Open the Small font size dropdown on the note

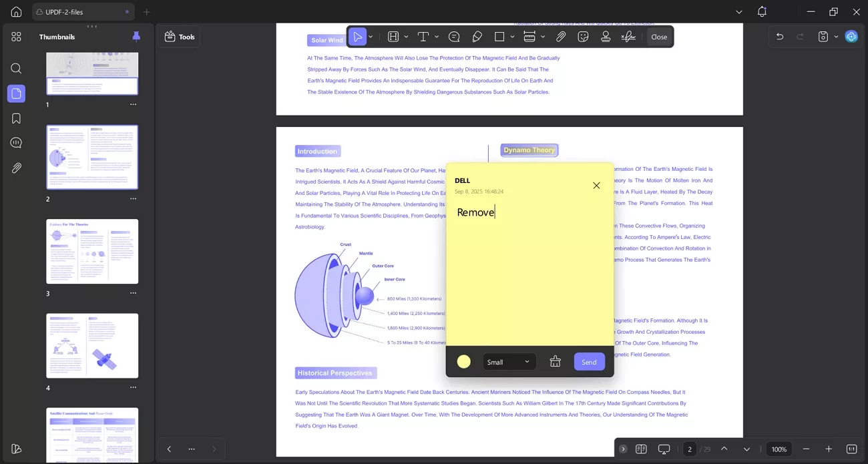[509, 361]
